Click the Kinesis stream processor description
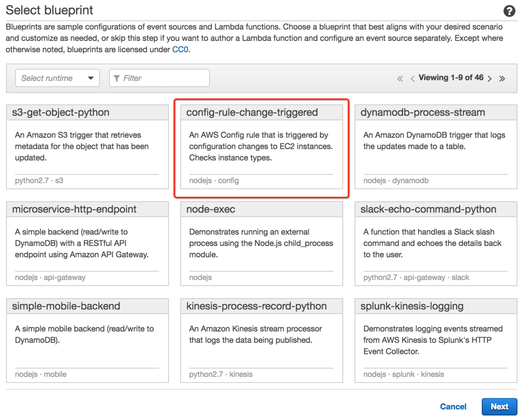This screenshot has width=525, height=420. pos(255,334)
